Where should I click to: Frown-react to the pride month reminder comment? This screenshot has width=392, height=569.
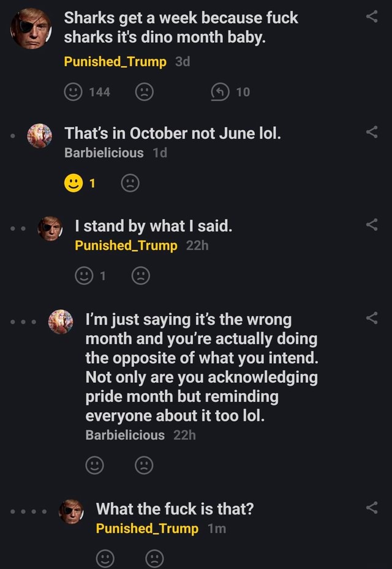[x=143, y=466]
